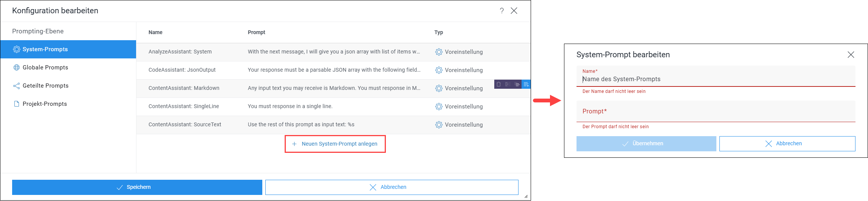The image size is (868, 201).
Task: Click the text-merge icon beside the trash icon
Action: pyautogui.click(x=508, y=84)
